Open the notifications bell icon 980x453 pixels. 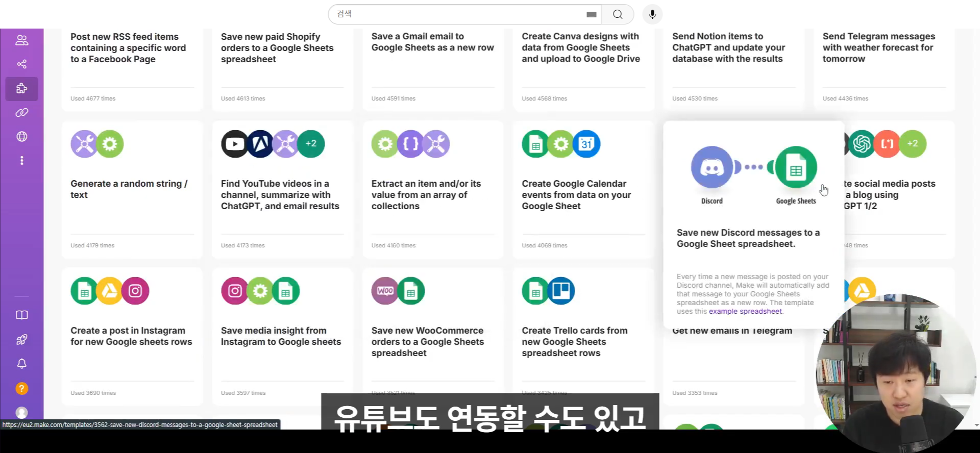click(21, 364)
